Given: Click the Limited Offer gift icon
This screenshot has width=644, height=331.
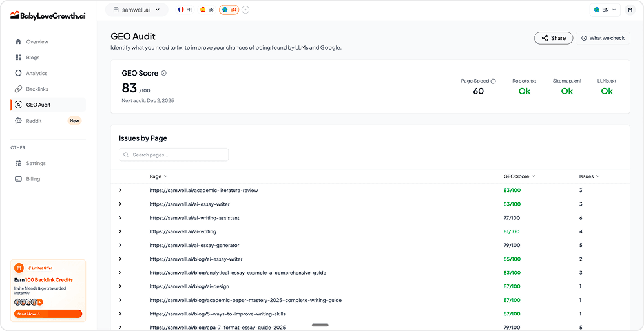Looking at the screenshot, I should 19,268.
